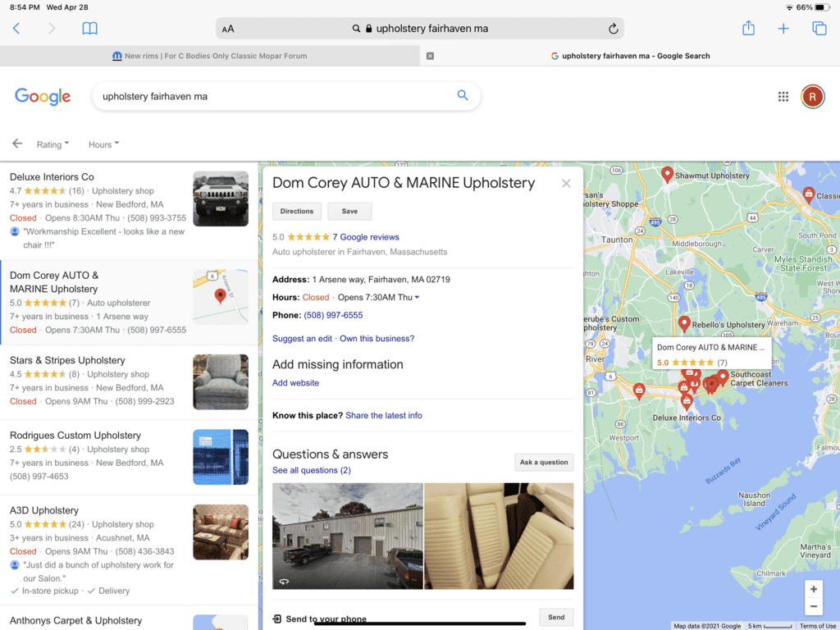This screenshot has height=630, width=840.
Task: Zoom out on the map
Action: 813,607
